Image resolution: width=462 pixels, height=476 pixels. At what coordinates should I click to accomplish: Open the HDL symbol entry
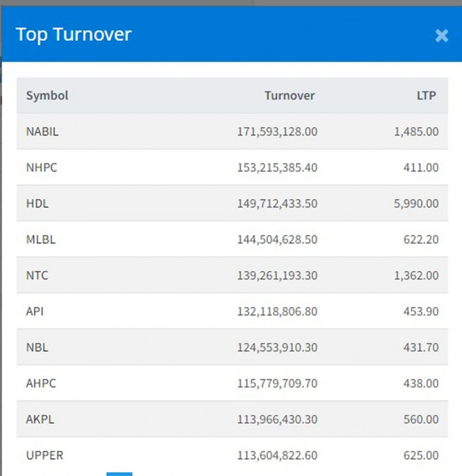(37, 204)
